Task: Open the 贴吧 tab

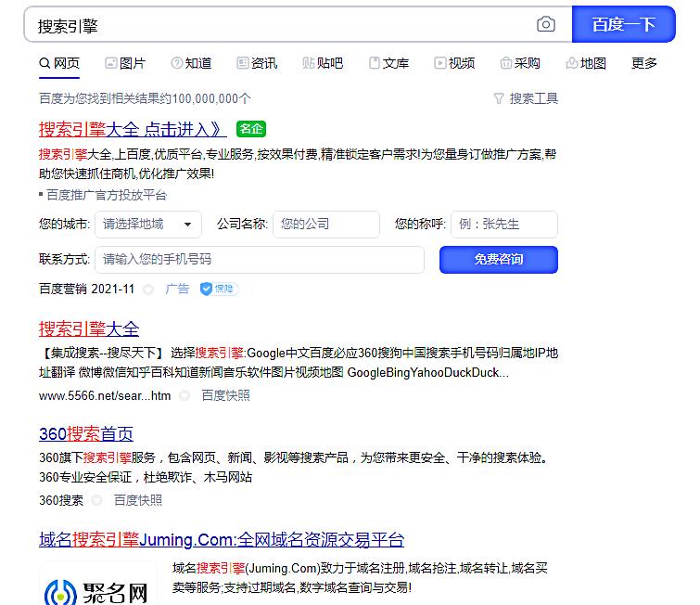Action: point(323,63)
